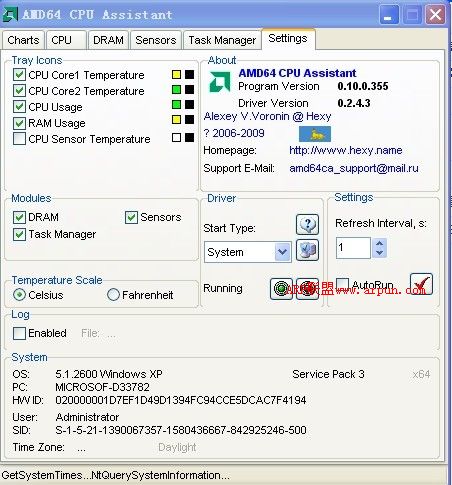
Task: Click the driver help question-mark icon
Action: [x=307, y=224]
